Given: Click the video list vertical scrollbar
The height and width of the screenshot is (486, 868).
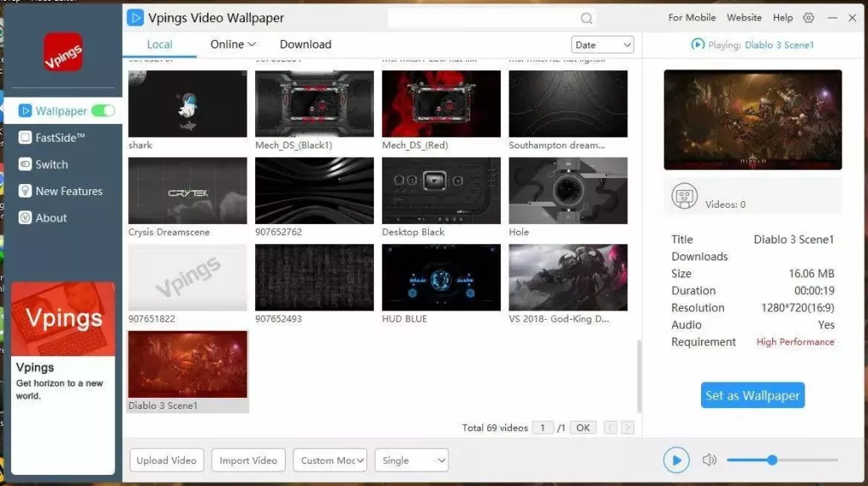Looking at the screenshot, I should [x=639, y=377].
